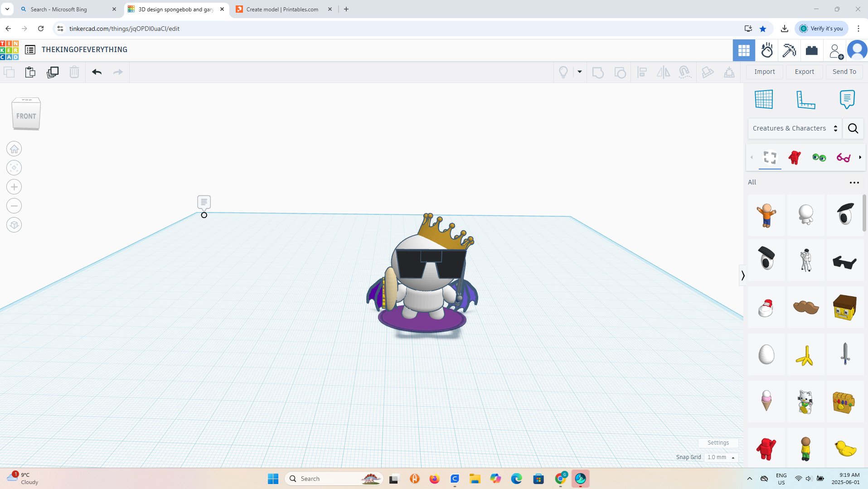
Task: Select the green eyes collection tab
Action: click(x=819, y=157)
